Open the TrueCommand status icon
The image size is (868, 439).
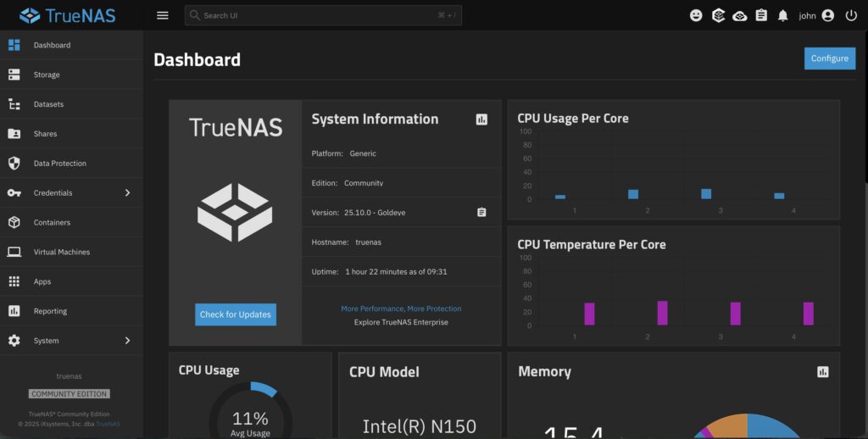click(740, 15)
